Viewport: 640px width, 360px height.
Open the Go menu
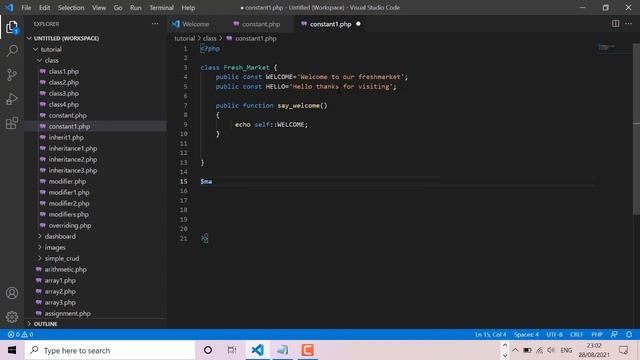118,8
